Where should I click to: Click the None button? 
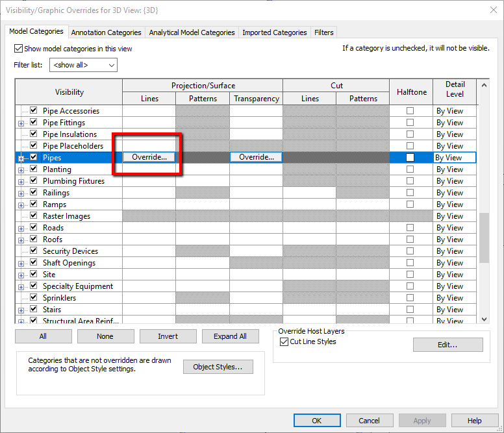pos(106,336)
